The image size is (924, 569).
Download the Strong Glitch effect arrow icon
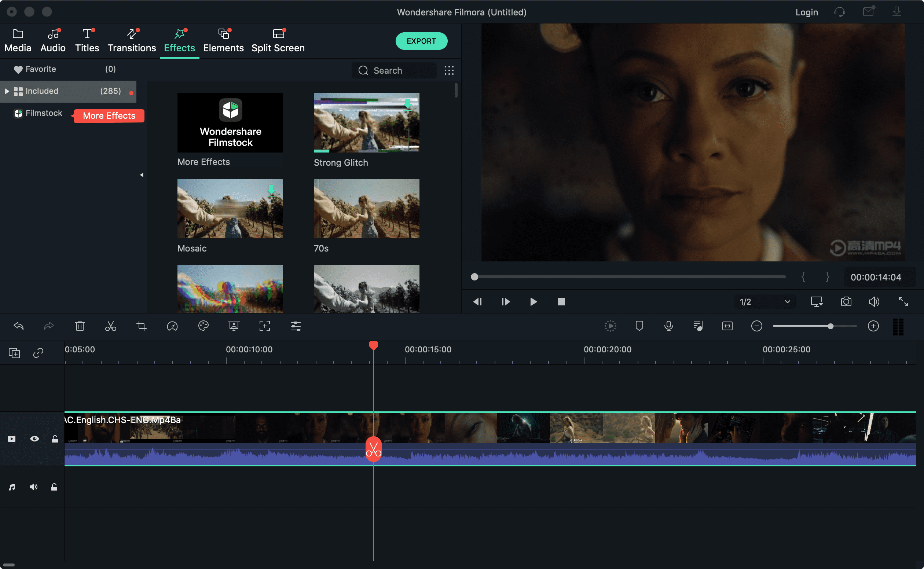coord(408,104)
